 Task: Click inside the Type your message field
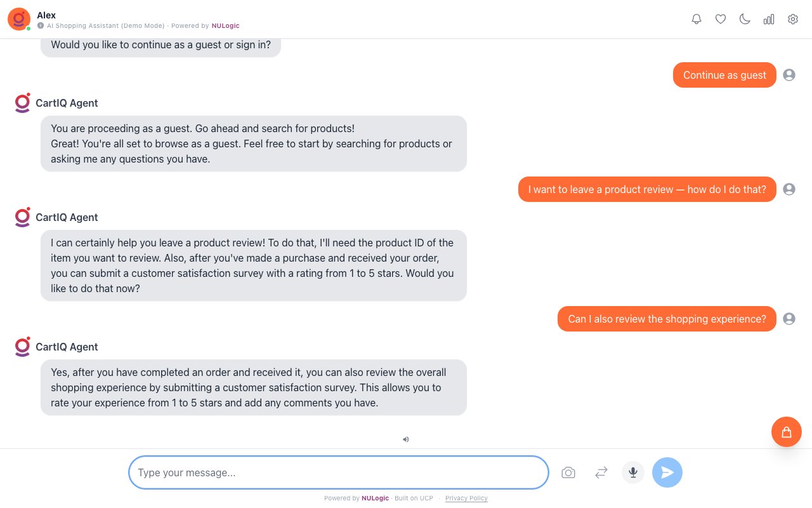click(x=338, y=472)
